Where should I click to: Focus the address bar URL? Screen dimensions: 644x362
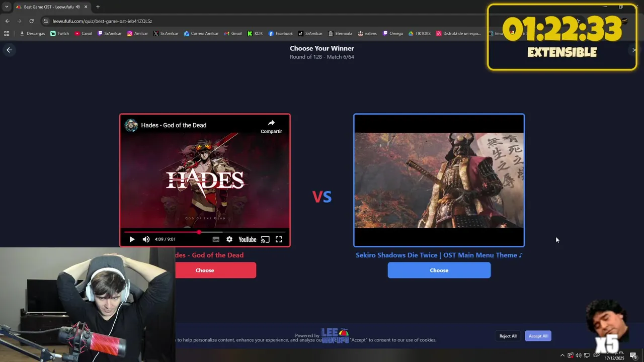[x=102, y=21]
